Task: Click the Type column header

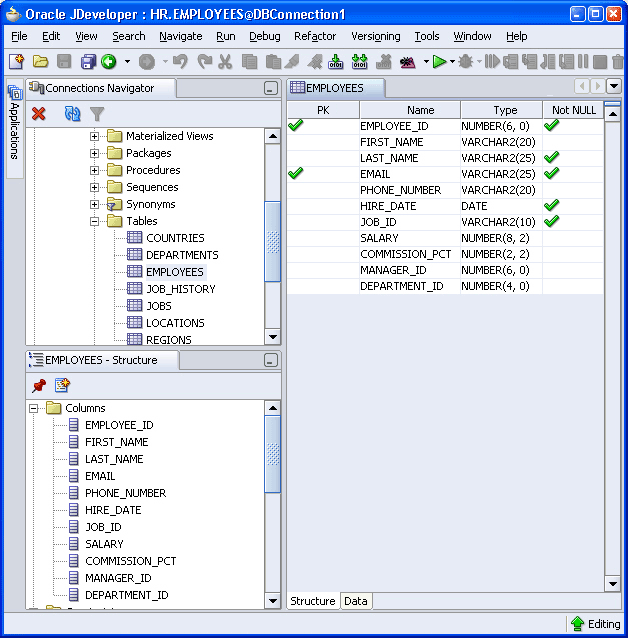Action: (x=502, y=110)
